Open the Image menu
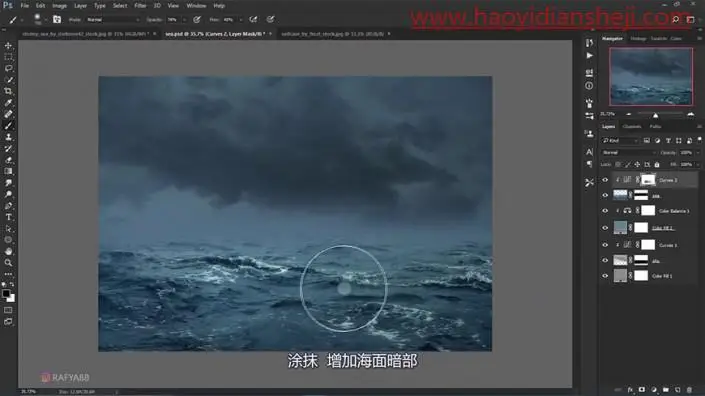Viewport: 705px width, 396px height. (59, 6)
